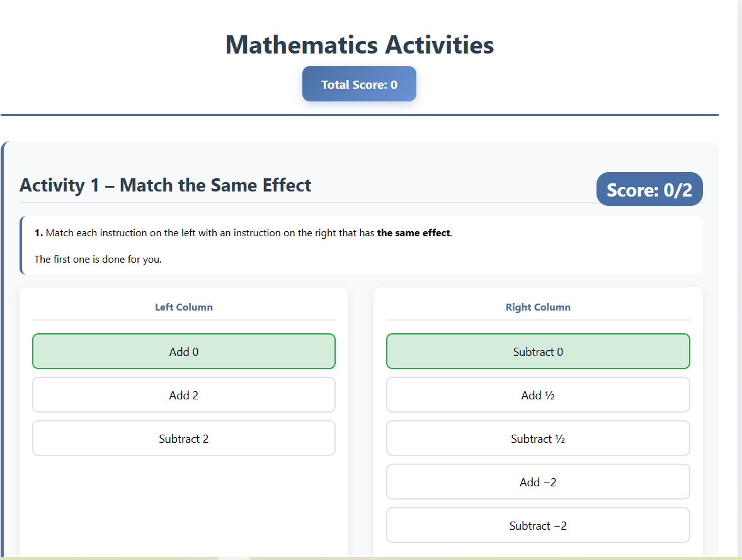
Task: Click the highlighted "Add 0" card
Action: pos(183,351)
